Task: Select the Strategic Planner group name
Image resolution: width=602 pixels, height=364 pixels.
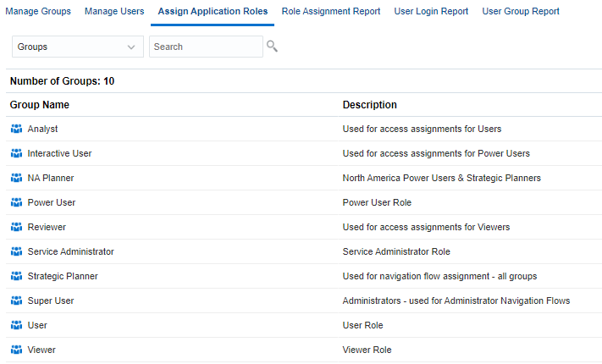Action: click(63, 277)
